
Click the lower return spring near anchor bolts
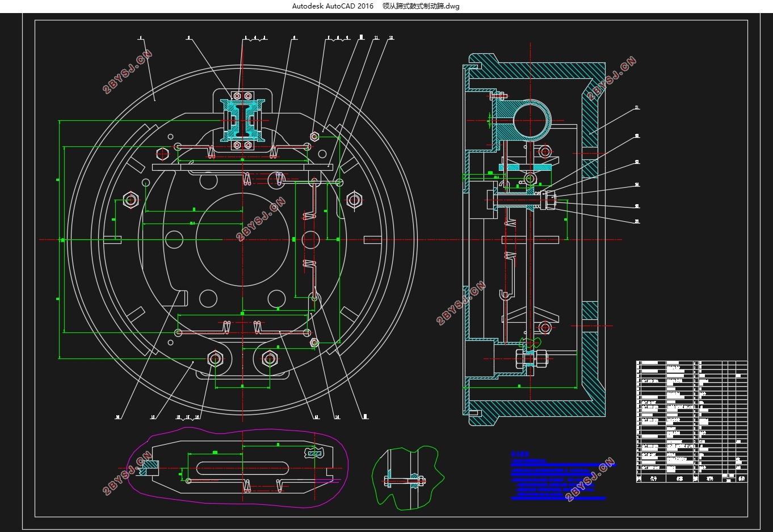tap(243, 328)
